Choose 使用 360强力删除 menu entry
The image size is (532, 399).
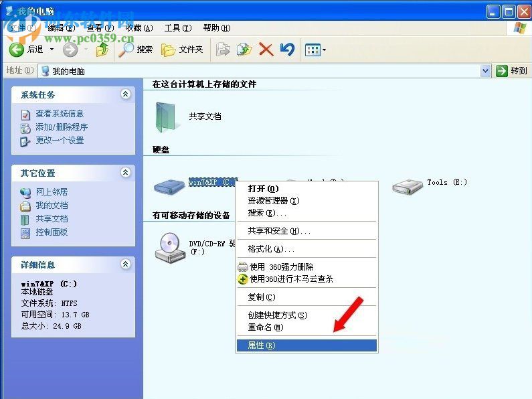306,266
